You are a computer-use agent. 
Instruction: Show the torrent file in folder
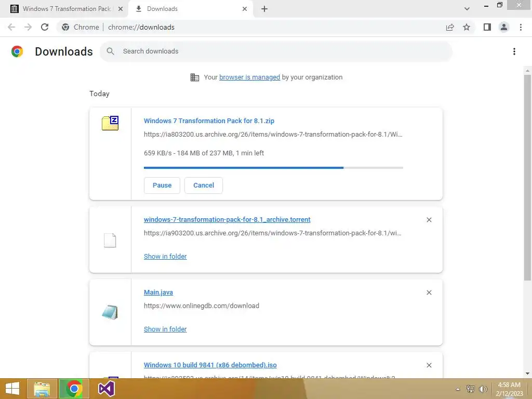coord(165,257)
